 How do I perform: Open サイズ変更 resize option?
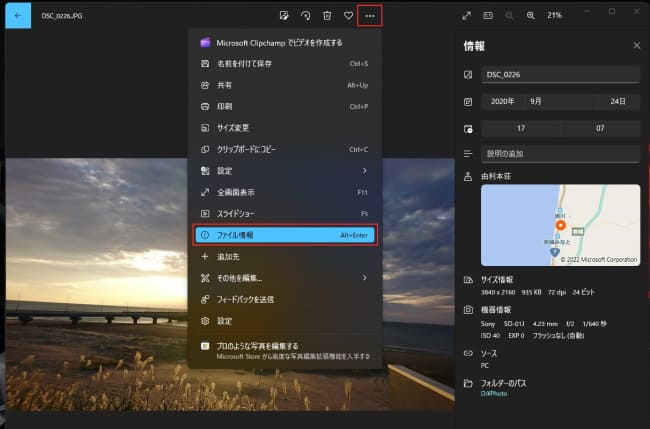(x=285, y=128)
